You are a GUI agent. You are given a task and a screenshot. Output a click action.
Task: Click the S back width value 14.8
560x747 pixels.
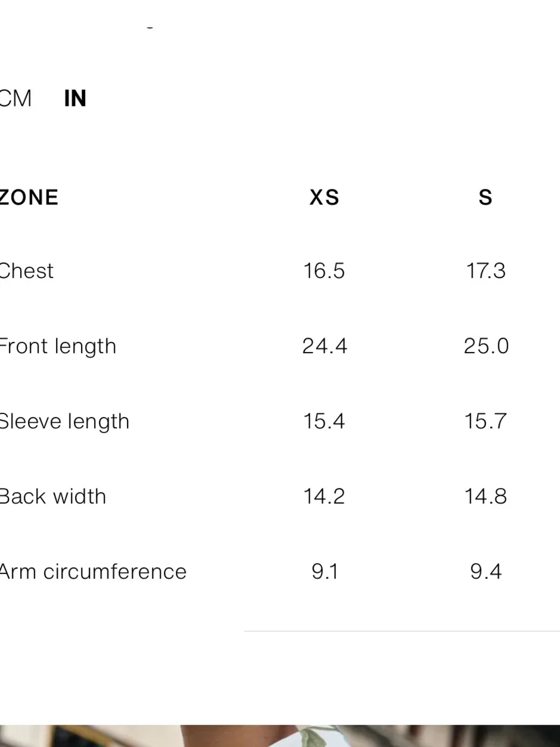(x=486, y=497)
